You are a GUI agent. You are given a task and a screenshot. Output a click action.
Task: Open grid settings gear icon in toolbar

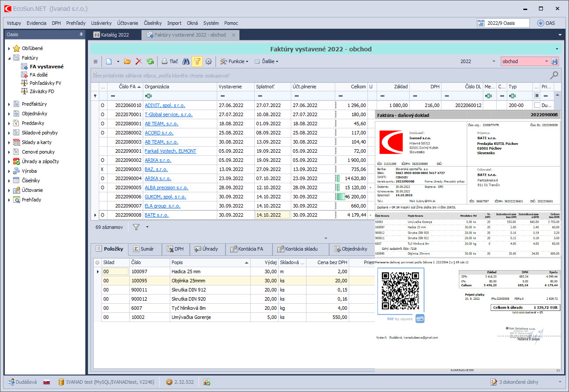coord(209,61)
